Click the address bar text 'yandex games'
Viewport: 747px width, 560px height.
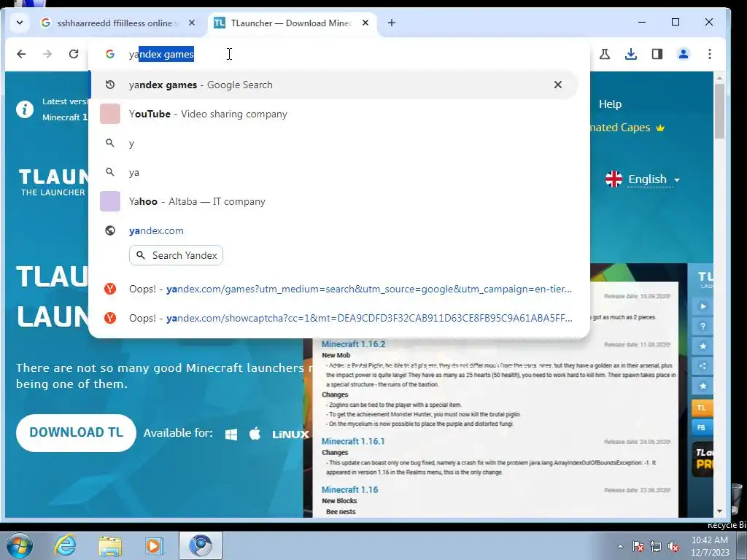161,54
